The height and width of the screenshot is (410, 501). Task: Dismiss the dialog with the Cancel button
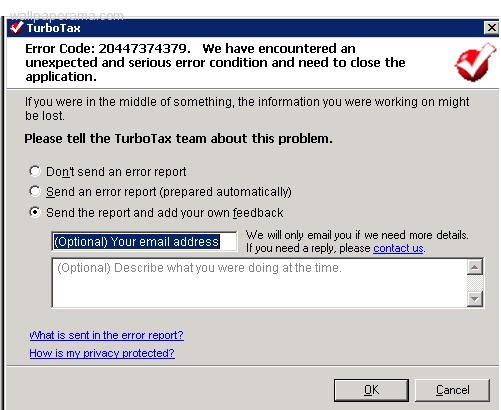(x=452, y=390)
